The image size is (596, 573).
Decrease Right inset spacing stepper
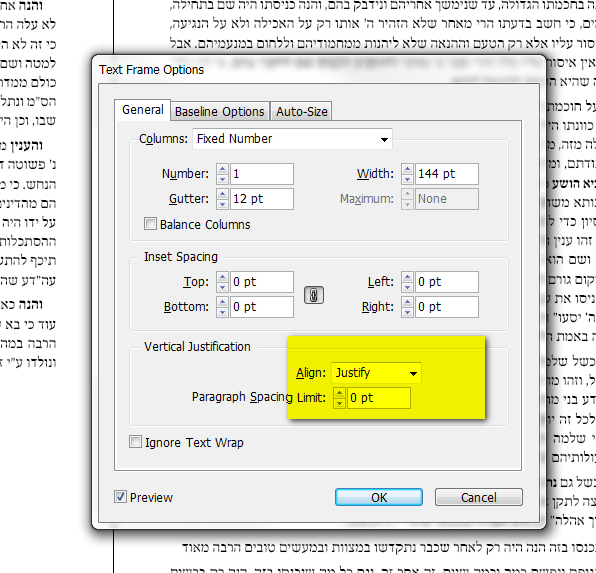[x=407, y=312]
